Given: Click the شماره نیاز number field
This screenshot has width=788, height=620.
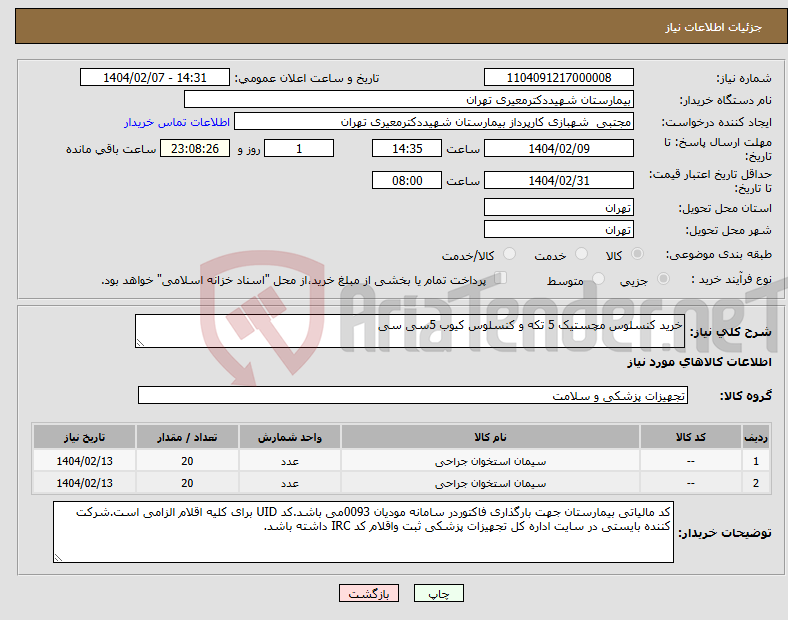Looking at the screenshot, I should click(x=559, y=78).
